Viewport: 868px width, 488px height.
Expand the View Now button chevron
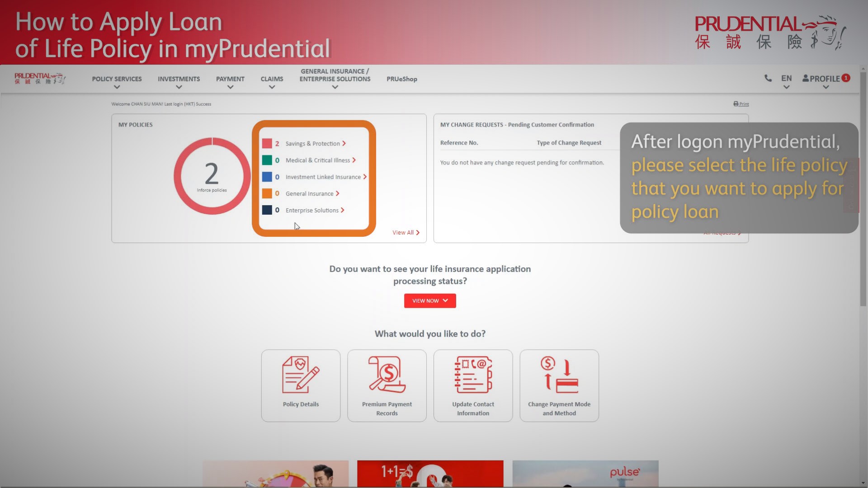(x=445, y=300)
